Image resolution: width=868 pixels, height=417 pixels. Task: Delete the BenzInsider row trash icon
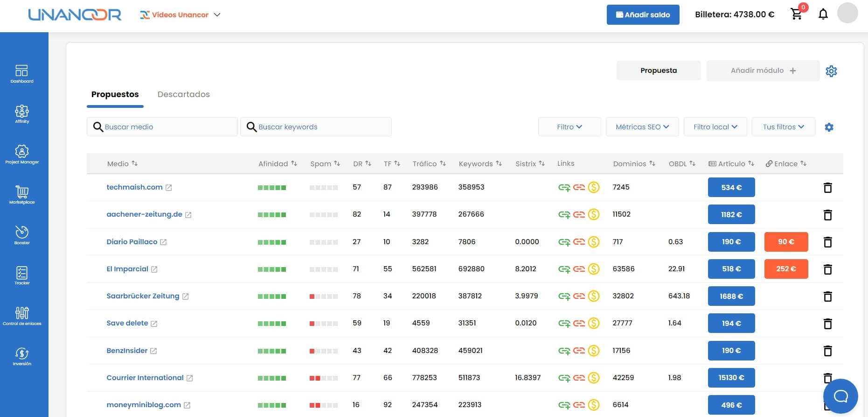pyautogui.click(x=828, y=351)
